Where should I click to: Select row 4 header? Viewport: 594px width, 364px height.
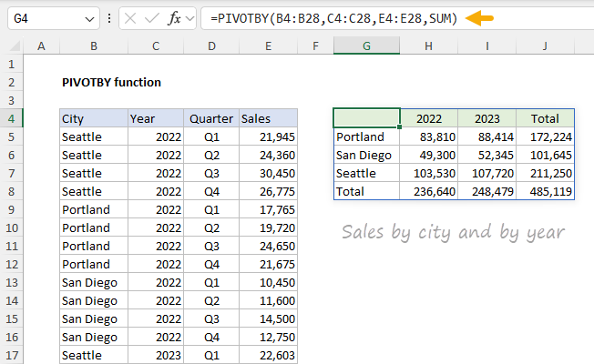pyautogui.click(x=11, y=118)
